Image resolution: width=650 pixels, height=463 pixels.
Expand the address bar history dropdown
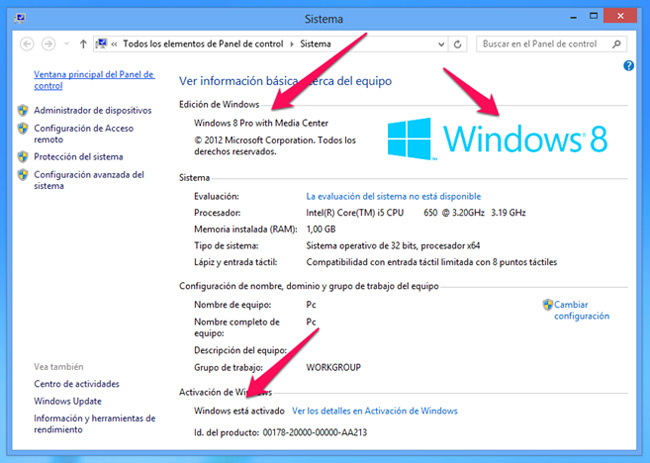(x=441, y=44)
